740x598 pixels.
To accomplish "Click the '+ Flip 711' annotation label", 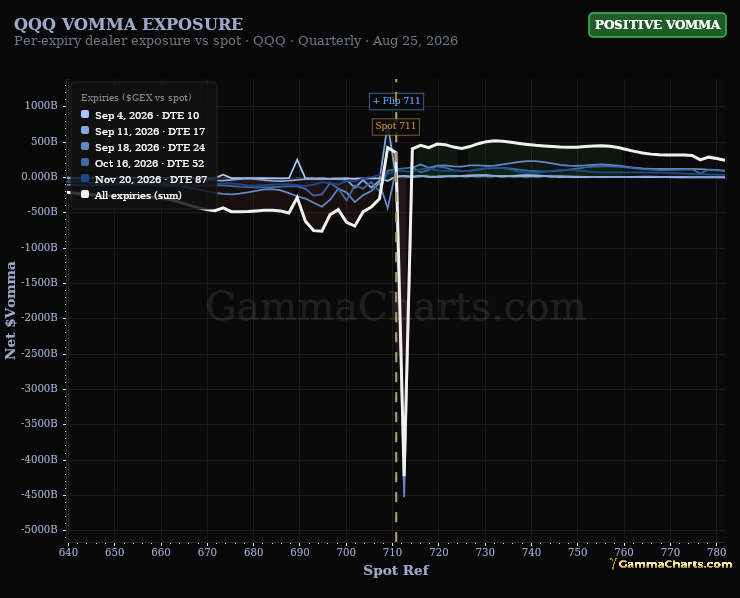I will pos(396,101).
